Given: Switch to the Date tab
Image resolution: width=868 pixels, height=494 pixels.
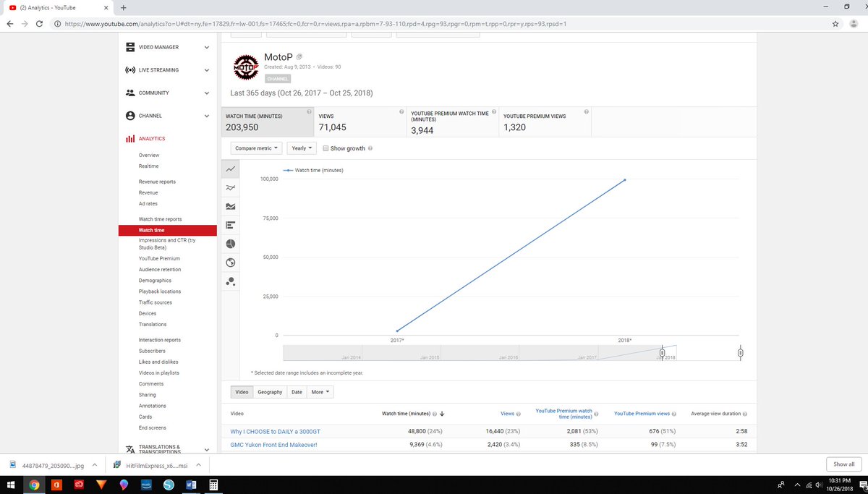Looking at the screenshot, I should click(x=297, y=392).
